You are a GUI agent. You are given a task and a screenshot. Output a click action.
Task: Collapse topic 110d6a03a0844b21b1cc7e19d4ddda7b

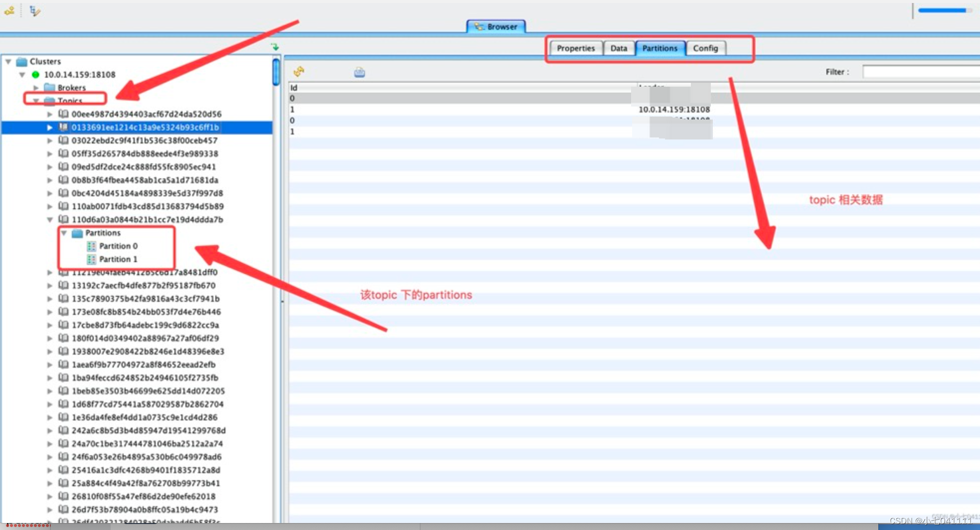[x=49, y=220]
